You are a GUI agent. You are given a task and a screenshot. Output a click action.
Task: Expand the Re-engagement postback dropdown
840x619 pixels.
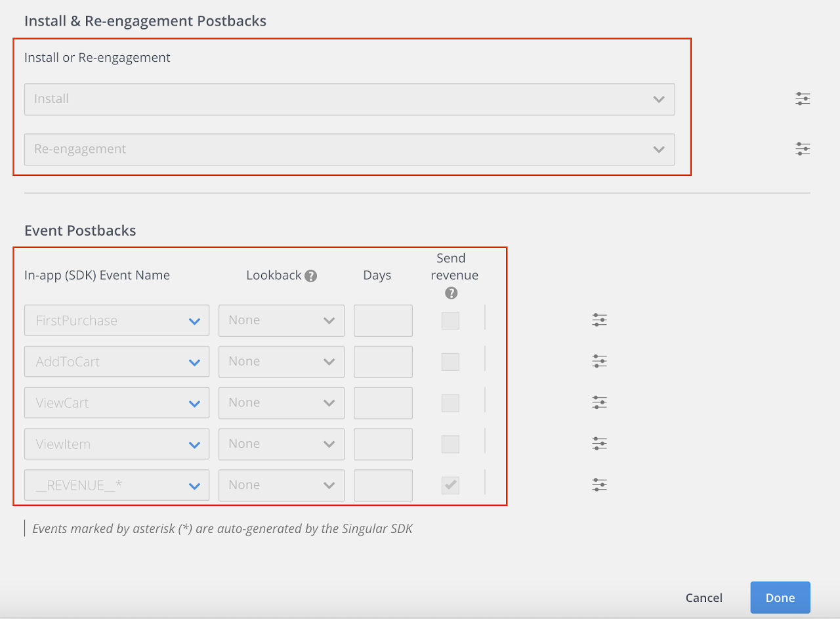(349, 149)
